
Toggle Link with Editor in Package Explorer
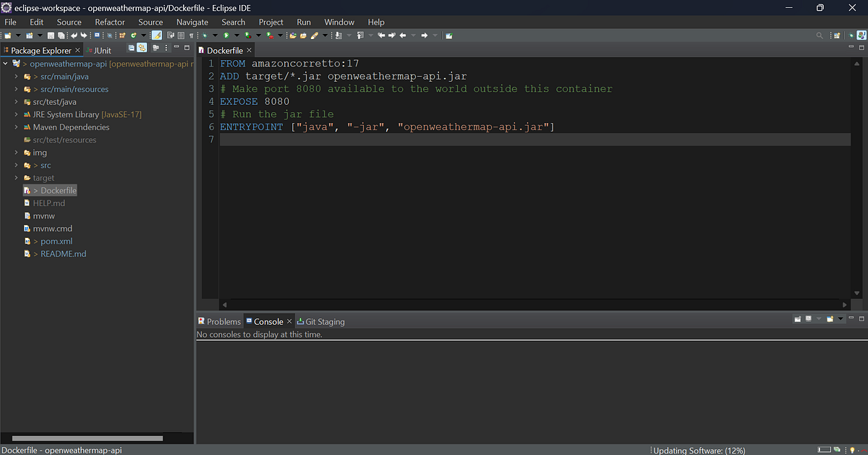pos(142,47)
